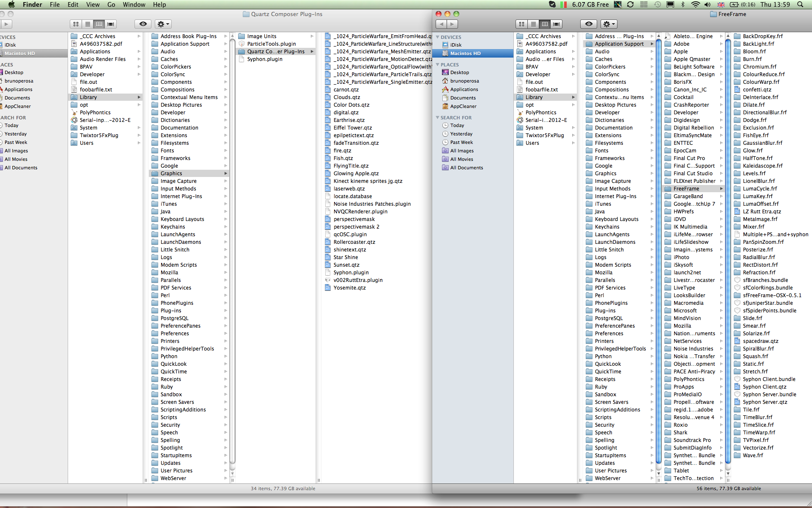Click Bluetooth icon in menu bar

683,5
